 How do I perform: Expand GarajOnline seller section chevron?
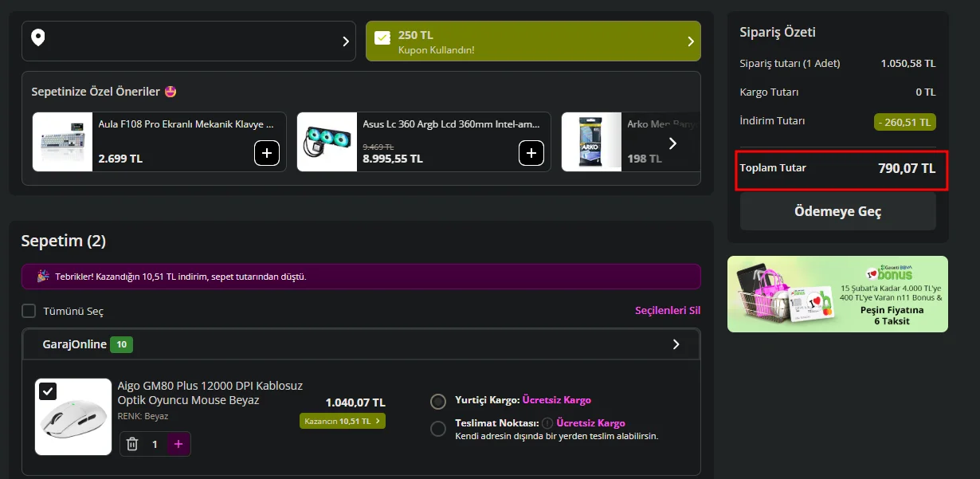676,344
